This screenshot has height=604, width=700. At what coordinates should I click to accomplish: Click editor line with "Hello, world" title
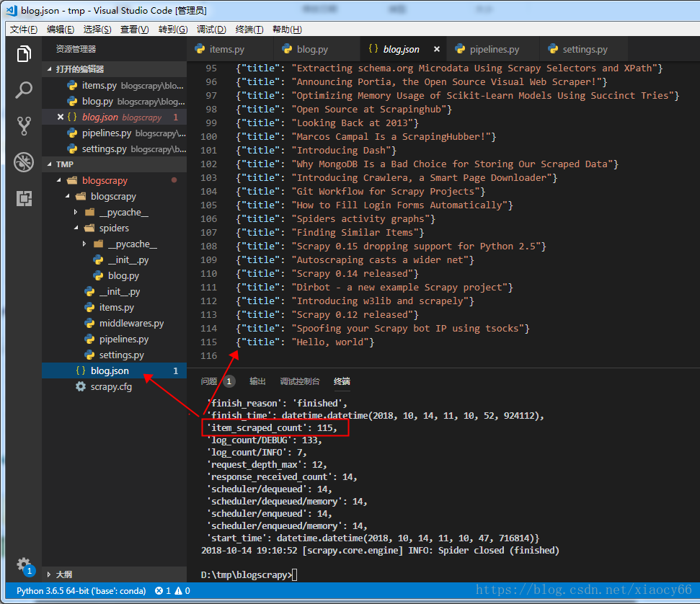click(305, 342)
